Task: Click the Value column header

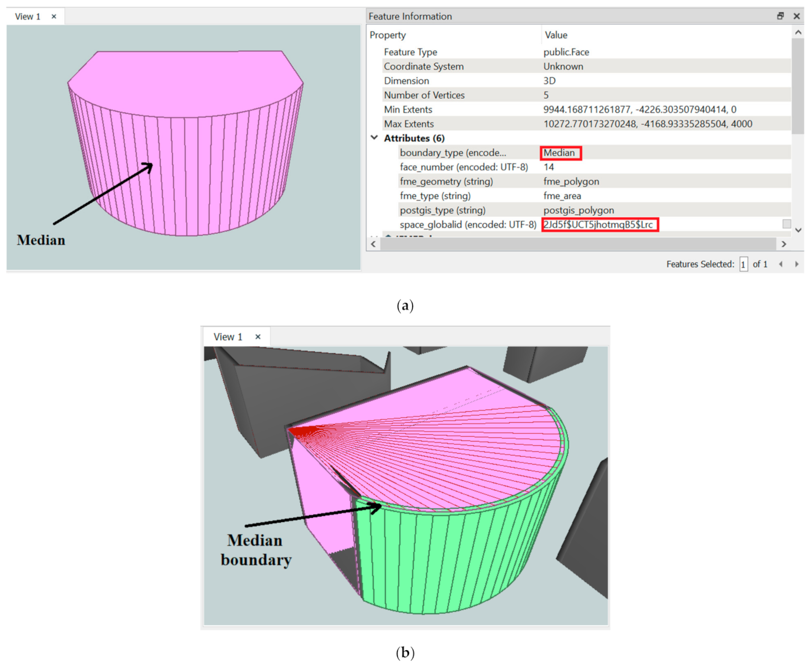Action: [556, 35]
